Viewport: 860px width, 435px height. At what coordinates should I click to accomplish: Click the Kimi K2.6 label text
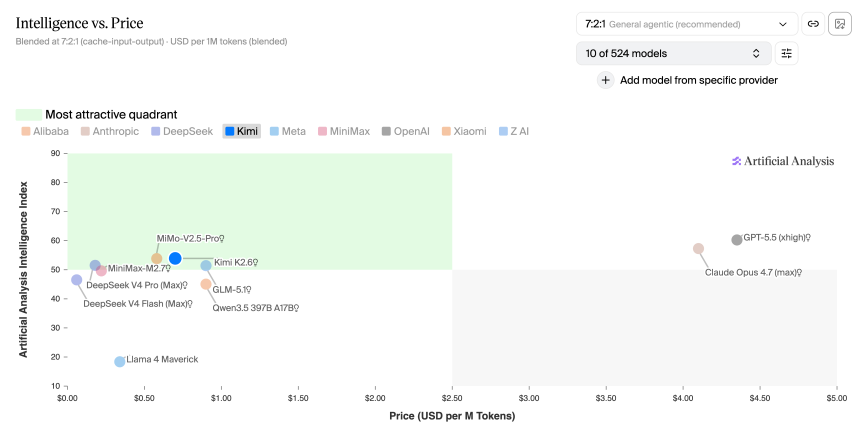point(236,262)
